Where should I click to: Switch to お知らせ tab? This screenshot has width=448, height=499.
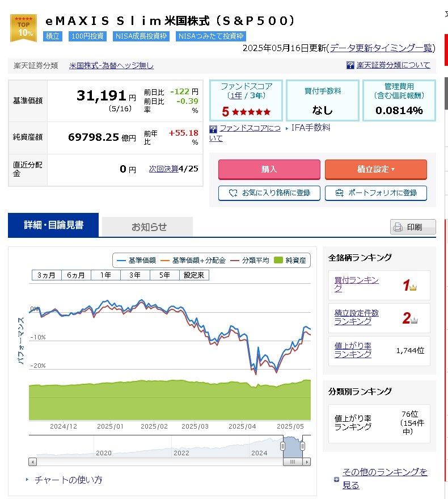tap(149, 227)
